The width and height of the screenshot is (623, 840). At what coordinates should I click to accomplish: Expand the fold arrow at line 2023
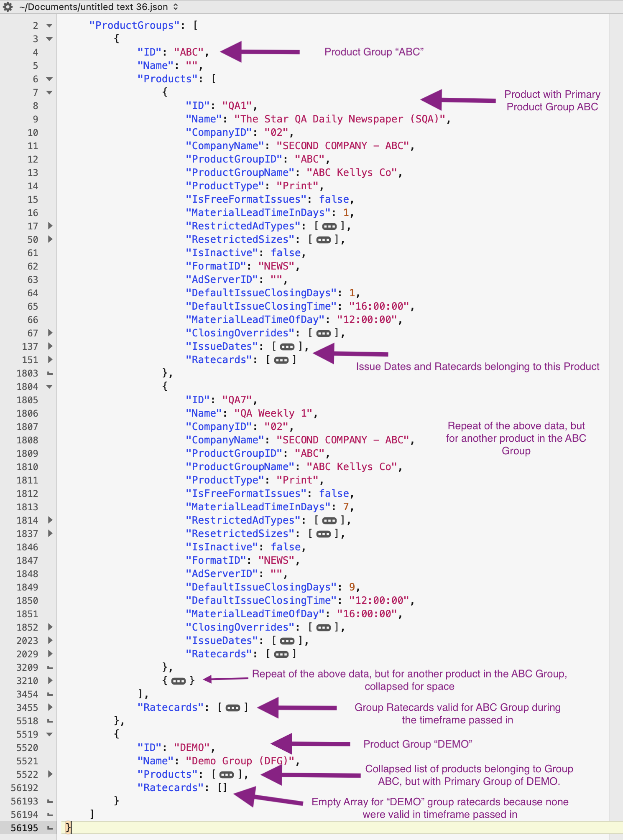[50, 641]
